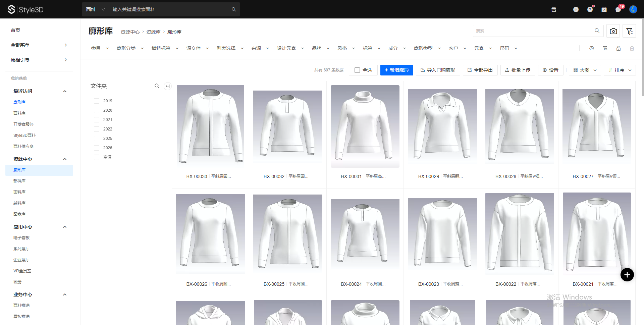Collapse the 资源中心 sidebar section
644x325 pixels.
pos(65,159)
